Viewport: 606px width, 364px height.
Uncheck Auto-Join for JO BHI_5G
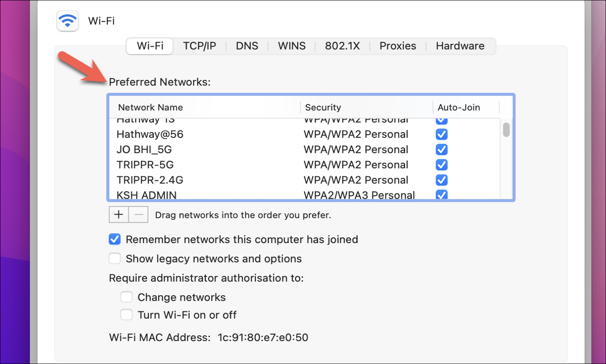click(442, 150)
